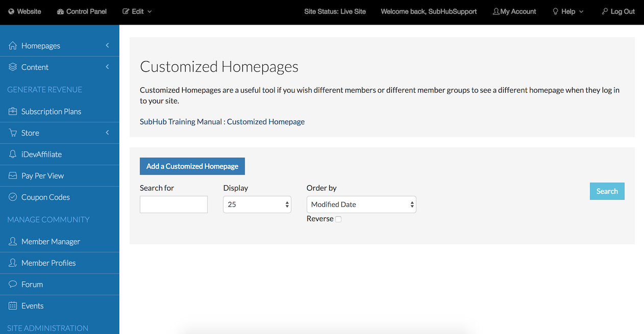The image size is (644, 334).
Task: Open the Order by Modified Date dropdown
Action: coord(361,204)
